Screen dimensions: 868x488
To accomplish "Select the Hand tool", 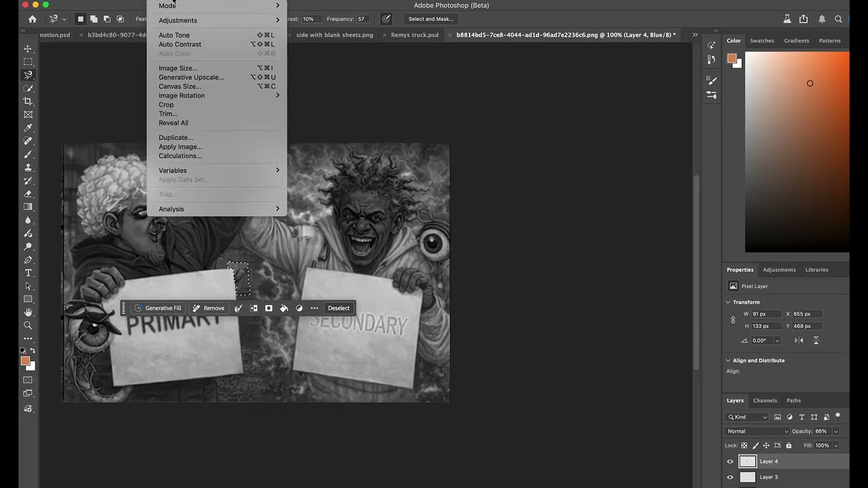I will 28,312.
